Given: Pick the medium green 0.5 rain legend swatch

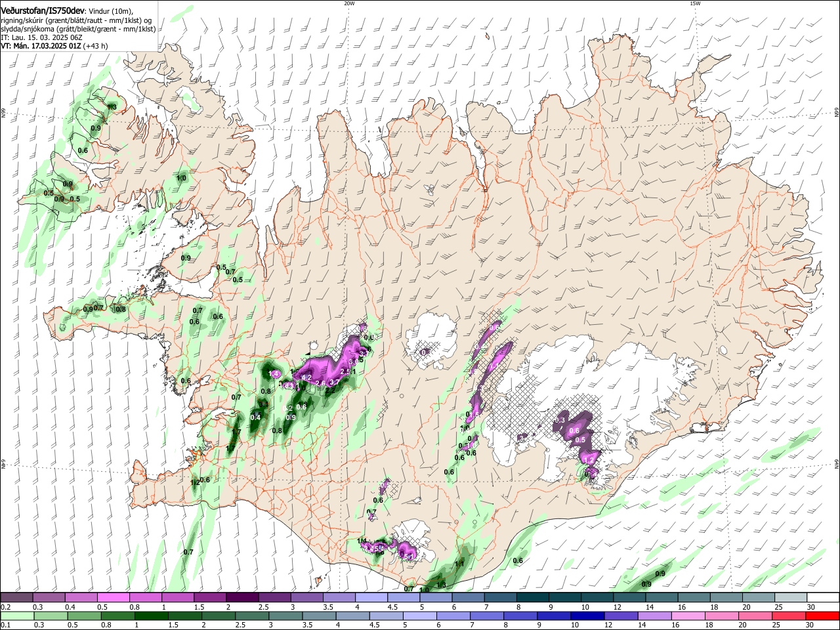Looking at the screenshot, I should pos(85,616).
